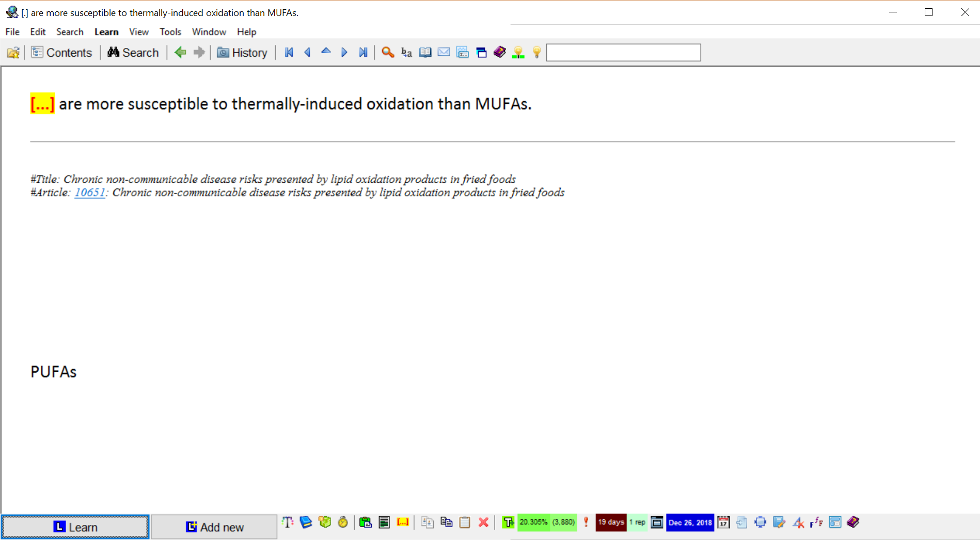The width and height of the screenshot is (980, 540).
Task: Jump to the last element
Action: (x=363, y=52)
